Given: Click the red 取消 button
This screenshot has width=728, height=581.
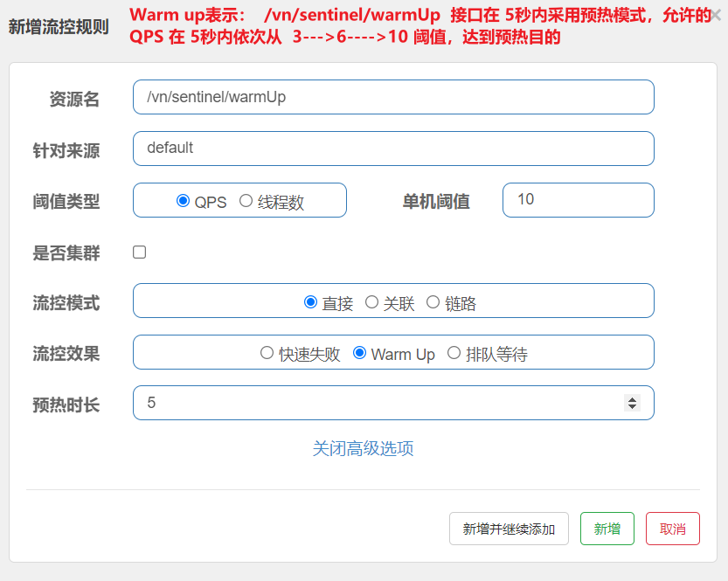Looking at the screenshot, I should (672, 529).
